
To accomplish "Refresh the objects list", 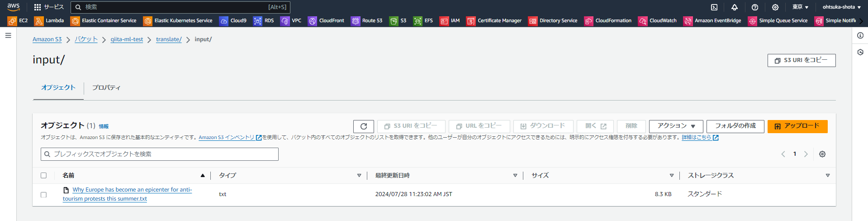I will click(x=364, y=126).
